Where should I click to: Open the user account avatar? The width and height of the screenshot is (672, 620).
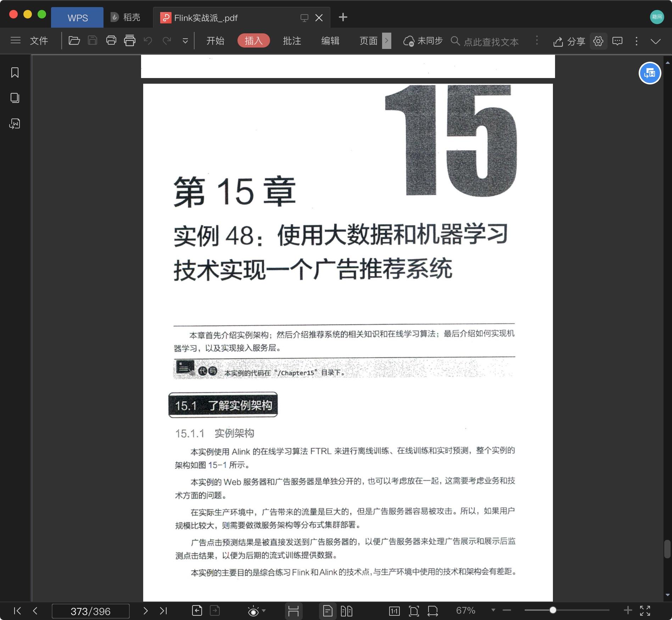coord(657,17)
